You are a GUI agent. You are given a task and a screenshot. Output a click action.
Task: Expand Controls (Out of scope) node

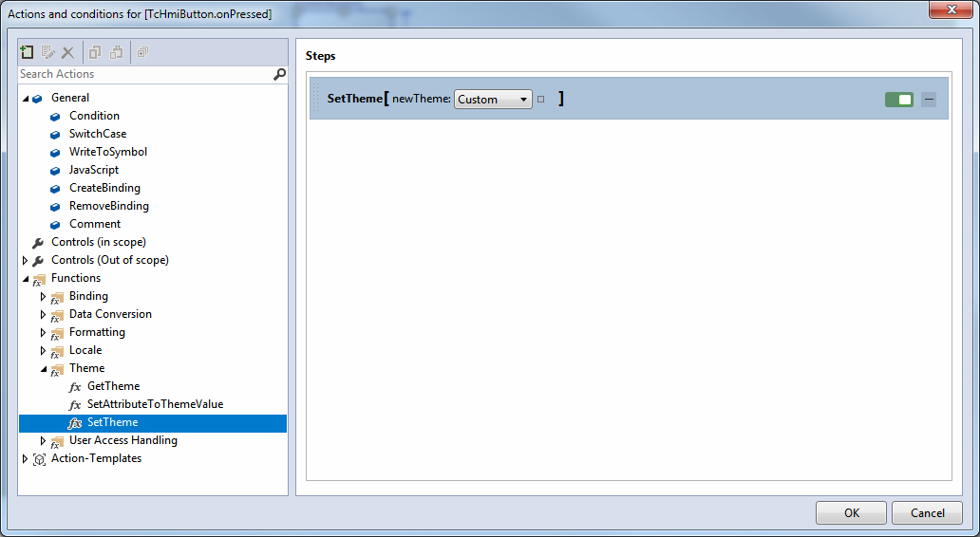click(25, 260)
